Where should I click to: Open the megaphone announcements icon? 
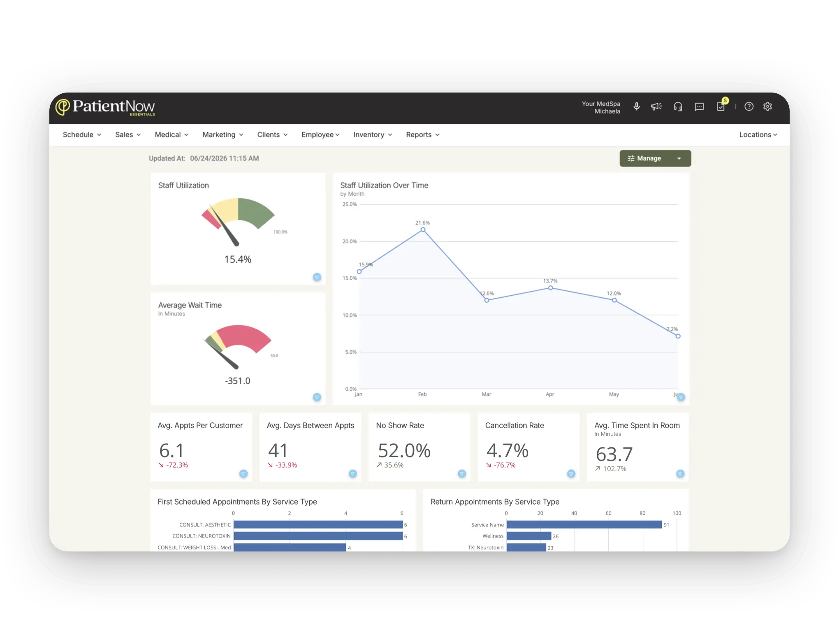pos(656,107)
